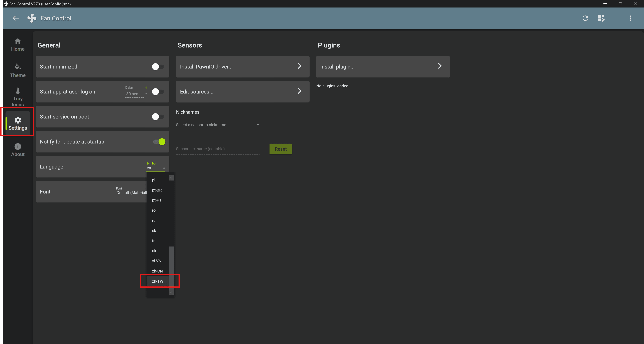The image size is (644, 344).
Task: Select ru language option
Action: (158, 221)
